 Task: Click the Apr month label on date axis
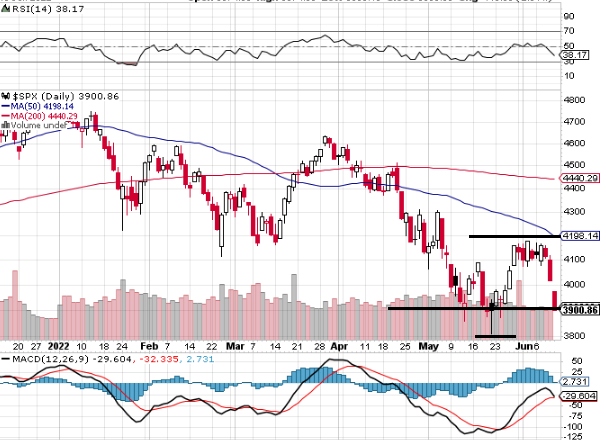click(339, 346)
